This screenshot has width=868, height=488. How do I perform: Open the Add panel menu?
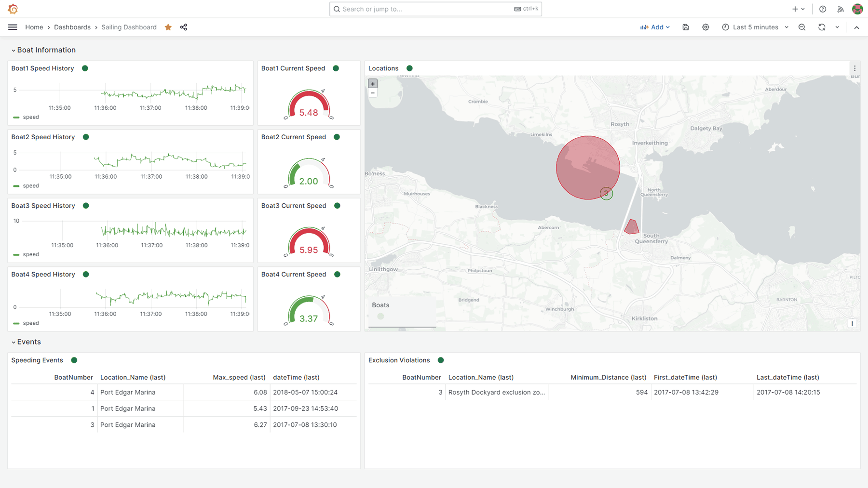(x=655, y=27)
